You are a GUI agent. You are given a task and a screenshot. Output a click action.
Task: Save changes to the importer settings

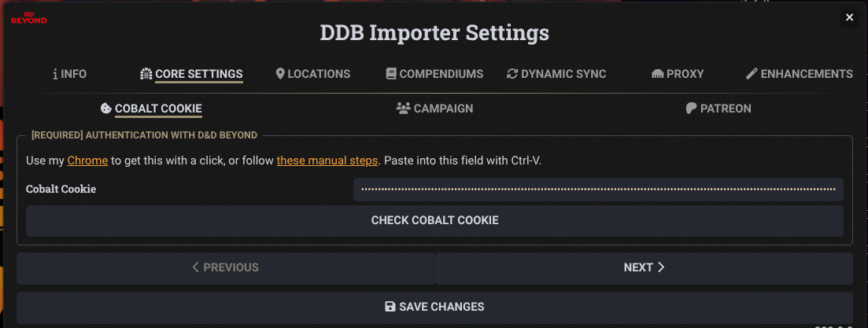click(x=434, y=306)
